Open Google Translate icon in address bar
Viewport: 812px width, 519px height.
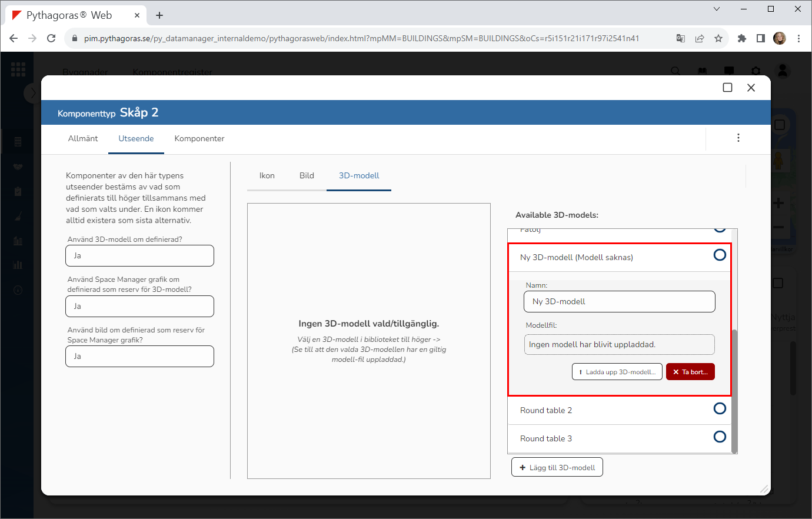click(x=681, y=38)
